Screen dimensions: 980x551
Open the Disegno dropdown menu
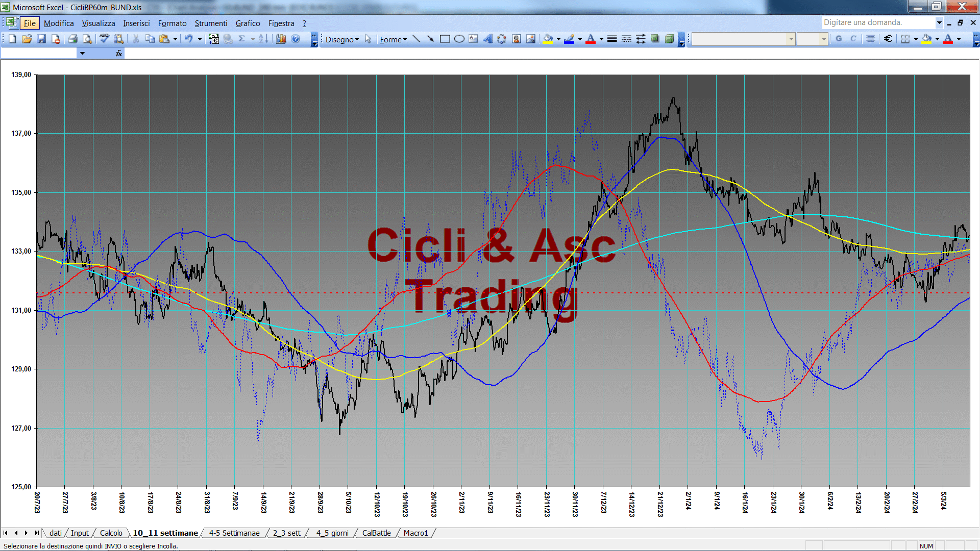coord(342,39)
